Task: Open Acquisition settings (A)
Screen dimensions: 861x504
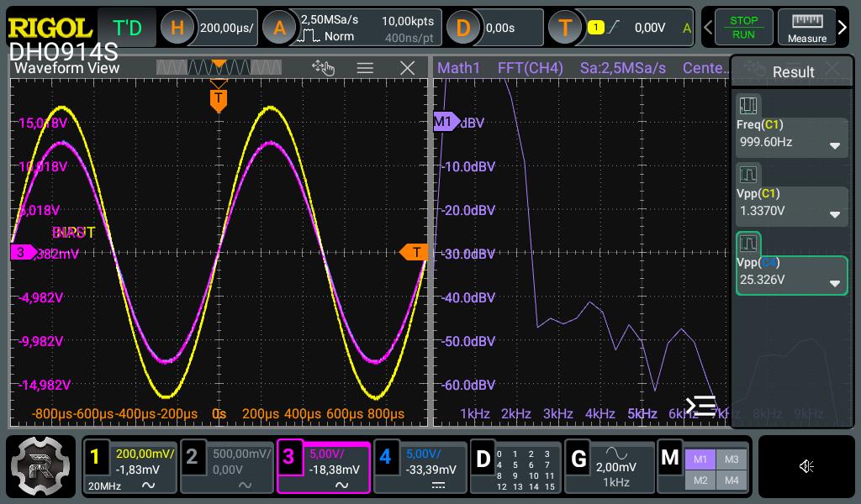Action: point(279,28)
